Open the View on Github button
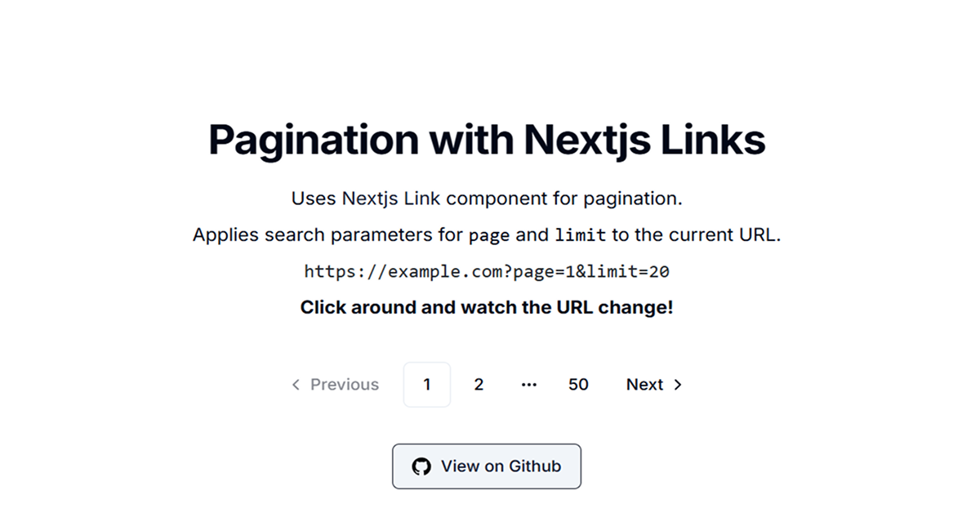 coord(487,466)
